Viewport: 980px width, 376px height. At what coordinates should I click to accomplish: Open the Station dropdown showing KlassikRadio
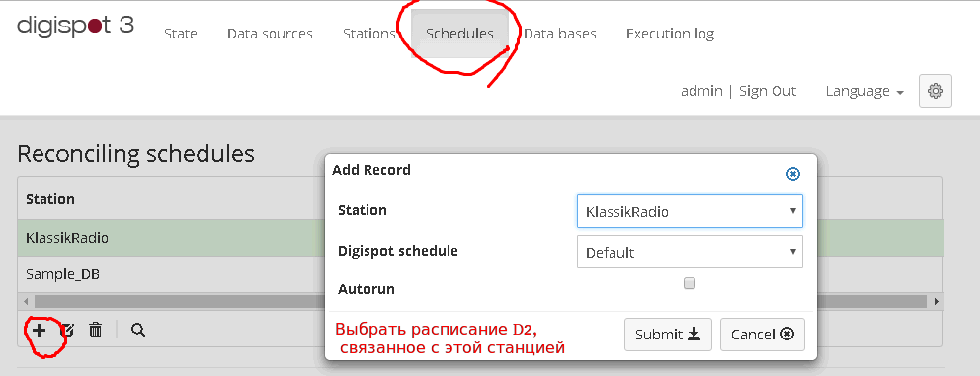click(x=690, y=212)
